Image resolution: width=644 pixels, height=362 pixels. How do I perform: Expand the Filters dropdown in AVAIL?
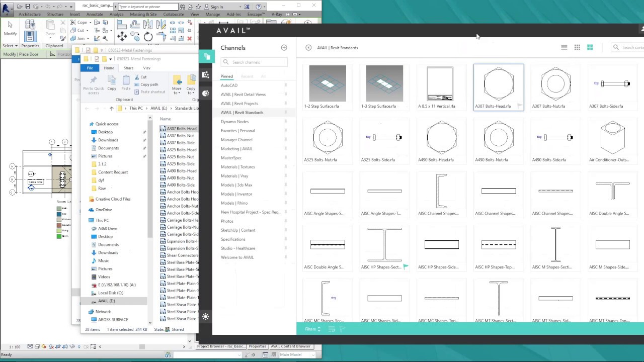click(x=312, y=329)
